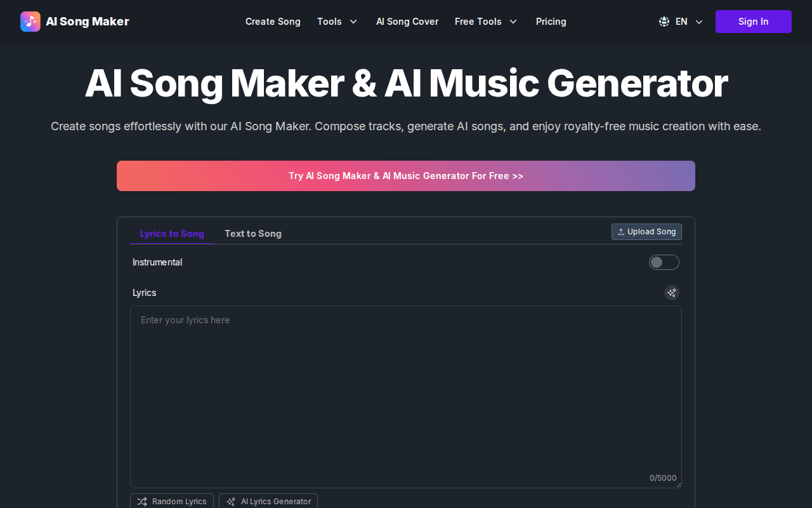
Task: Switch to the Text to Song tab
Action: tap(253, 234)
